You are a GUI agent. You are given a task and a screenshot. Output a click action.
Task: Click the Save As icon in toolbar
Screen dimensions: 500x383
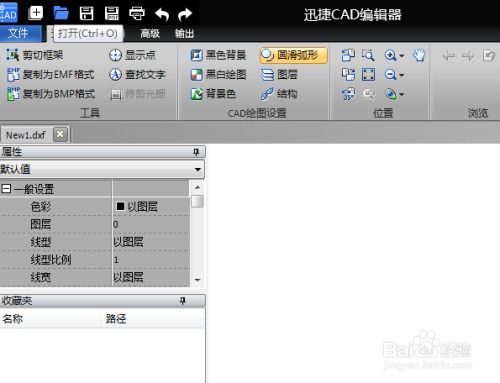point(112,14)
